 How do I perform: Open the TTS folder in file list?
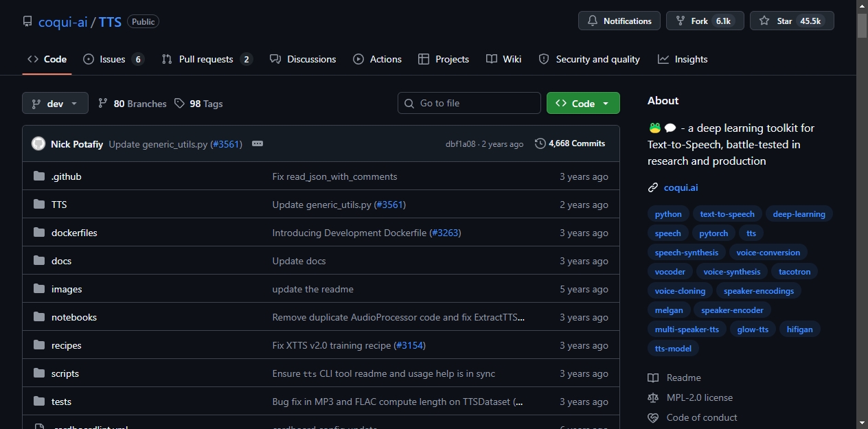[x=59, y=205]
